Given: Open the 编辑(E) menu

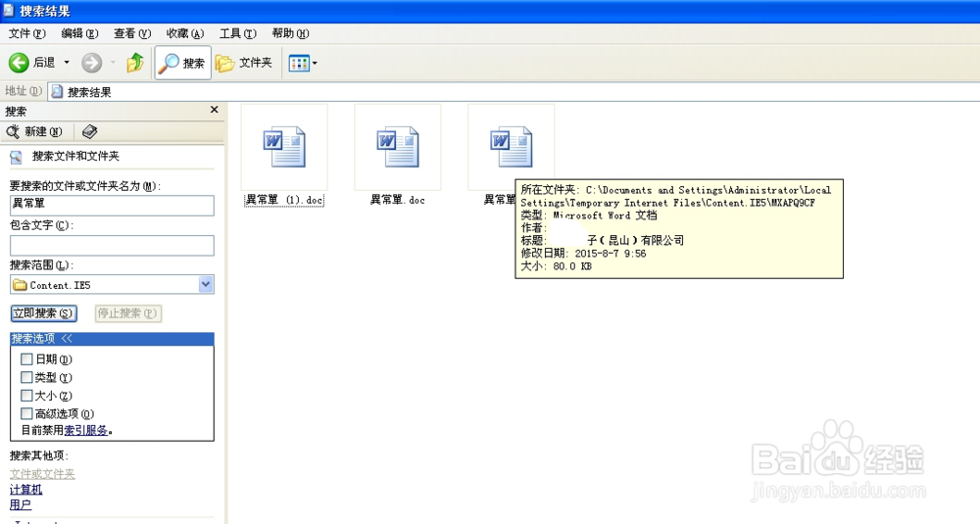Looking at the screenshot, I should pos(79,33).
